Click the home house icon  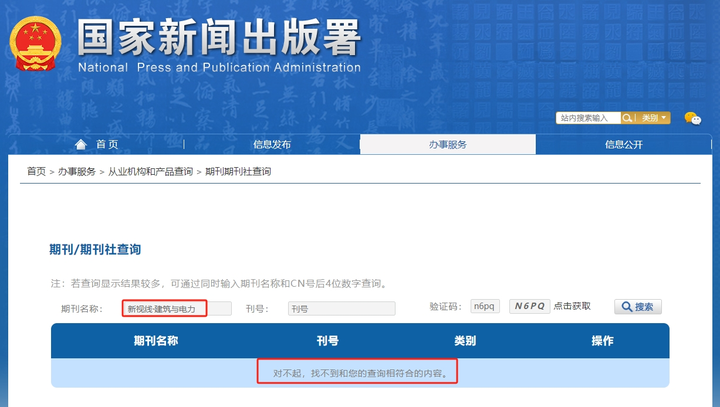pyautogui.click(x=81, y=145)
